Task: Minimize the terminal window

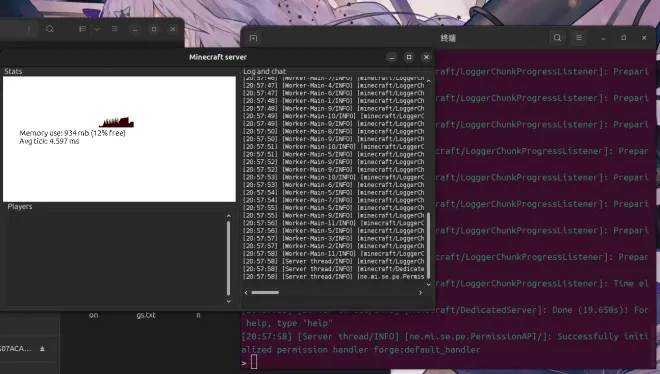Action: 603,38
